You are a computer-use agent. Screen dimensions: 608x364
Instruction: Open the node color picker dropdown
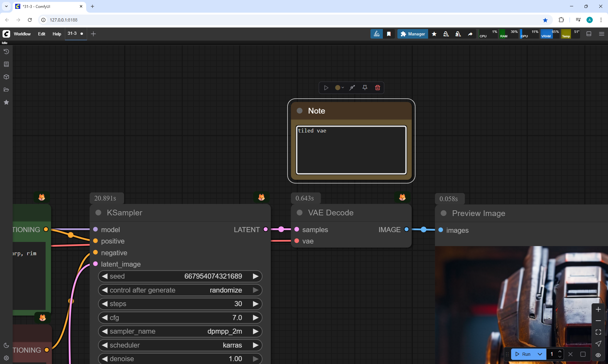point(339,88)
